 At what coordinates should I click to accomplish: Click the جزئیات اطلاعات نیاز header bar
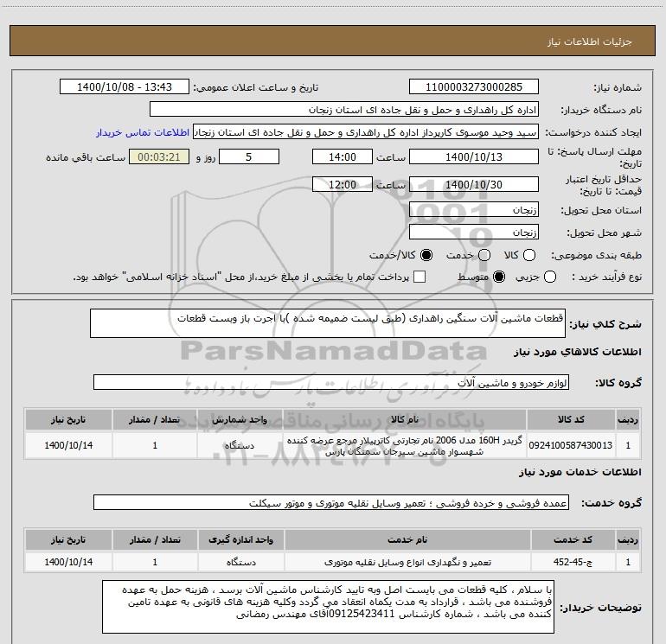pos(333,41)
